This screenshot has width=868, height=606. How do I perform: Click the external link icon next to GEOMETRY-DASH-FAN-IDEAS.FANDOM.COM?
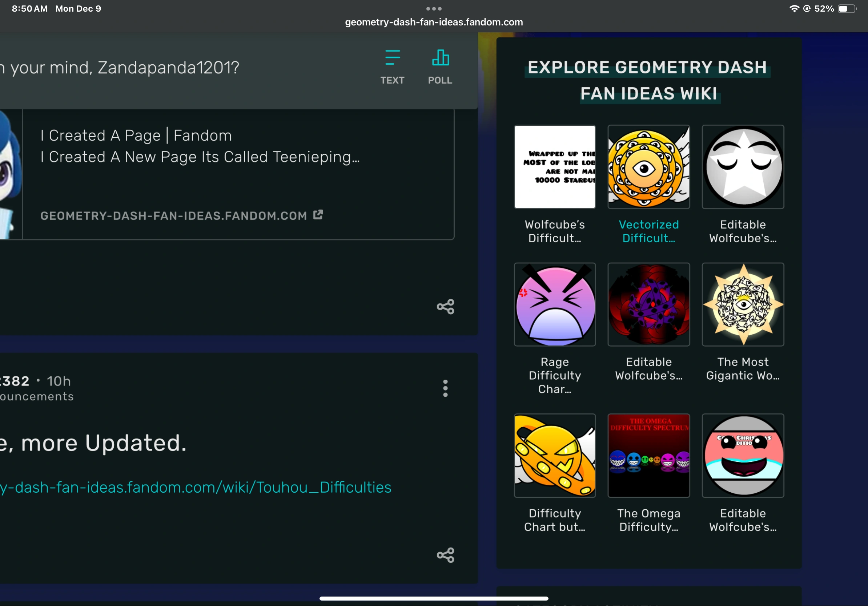coord(318,215)
